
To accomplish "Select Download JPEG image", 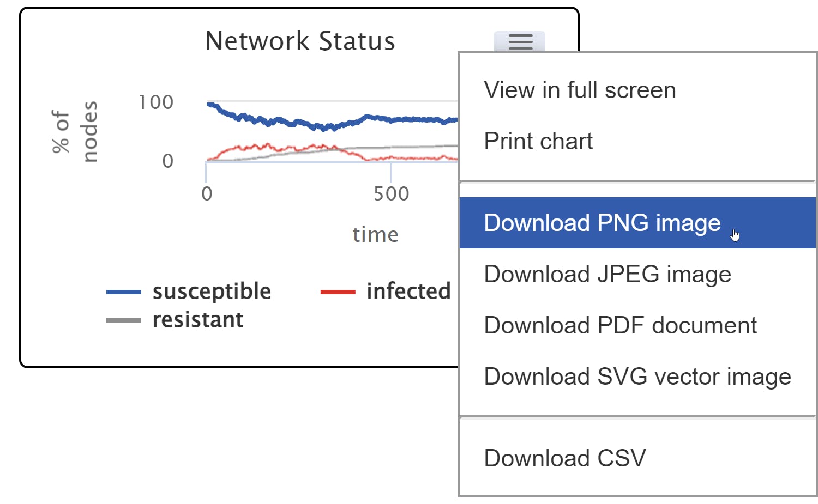I will point(608,274).
